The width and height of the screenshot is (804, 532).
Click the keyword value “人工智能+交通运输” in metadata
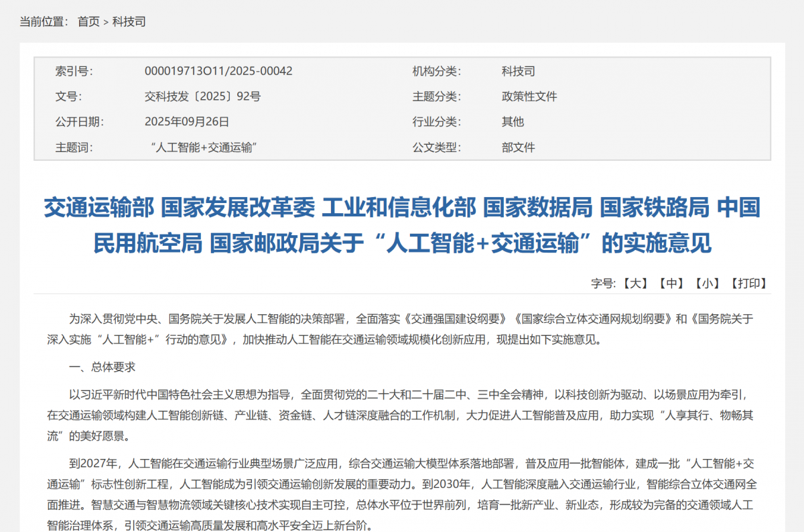pyautogui.click(x=205, y=147)
